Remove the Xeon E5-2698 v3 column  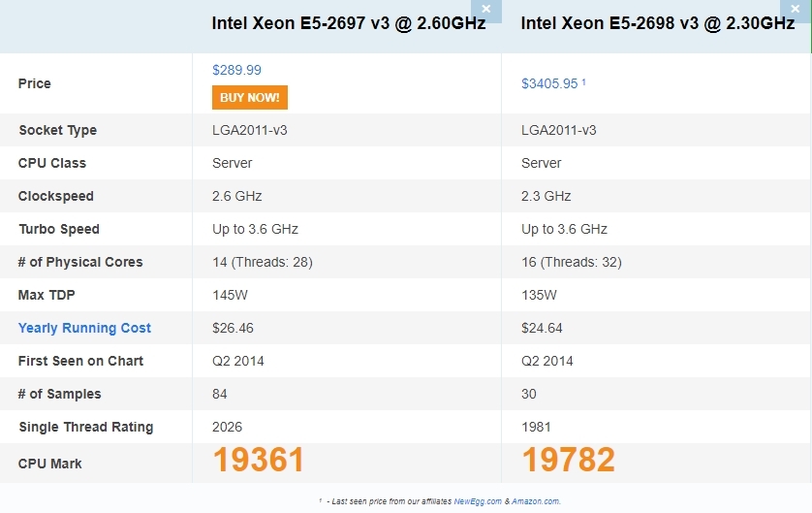(x=796, y=9)
